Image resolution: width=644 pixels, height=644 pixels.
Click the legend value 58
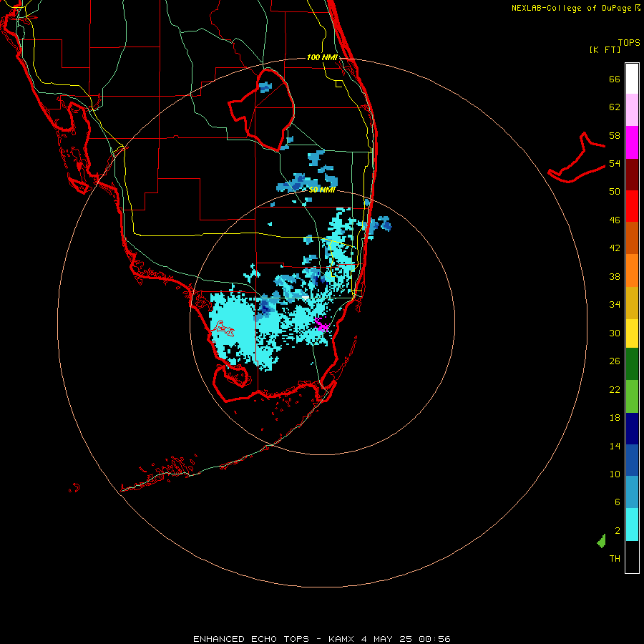615,135
